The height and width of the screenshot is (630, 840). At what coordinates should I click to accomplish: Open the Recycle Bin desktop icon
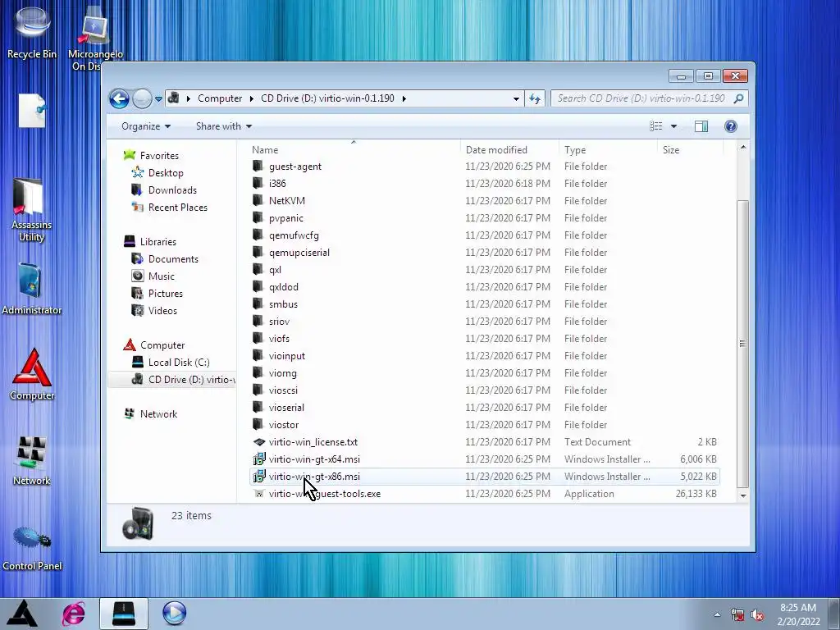(x=32, y=32)
